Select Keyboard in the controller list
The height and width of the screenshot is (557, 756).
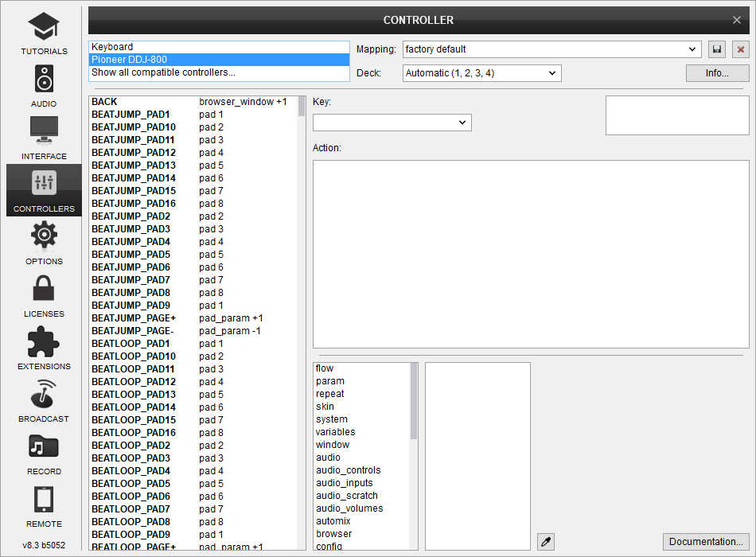point(219,47)
